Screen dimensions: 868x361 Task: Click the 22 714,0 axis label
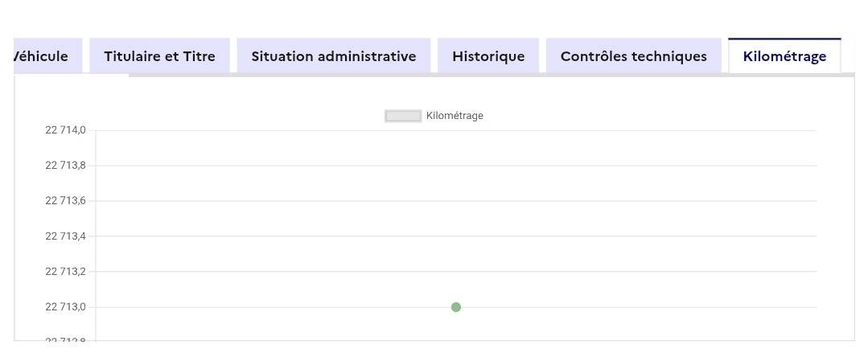click(65, 130)
